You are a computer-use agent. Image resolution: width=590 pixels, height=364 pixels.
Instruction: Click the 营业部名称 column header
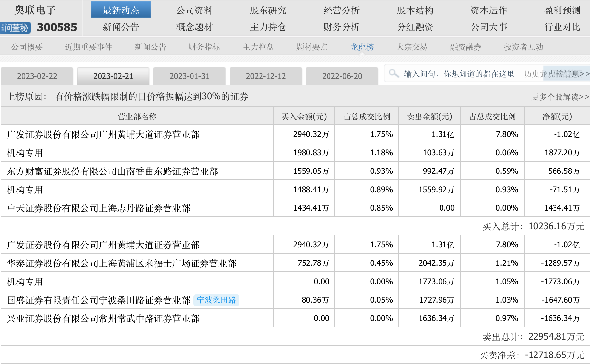coord(137,117)
